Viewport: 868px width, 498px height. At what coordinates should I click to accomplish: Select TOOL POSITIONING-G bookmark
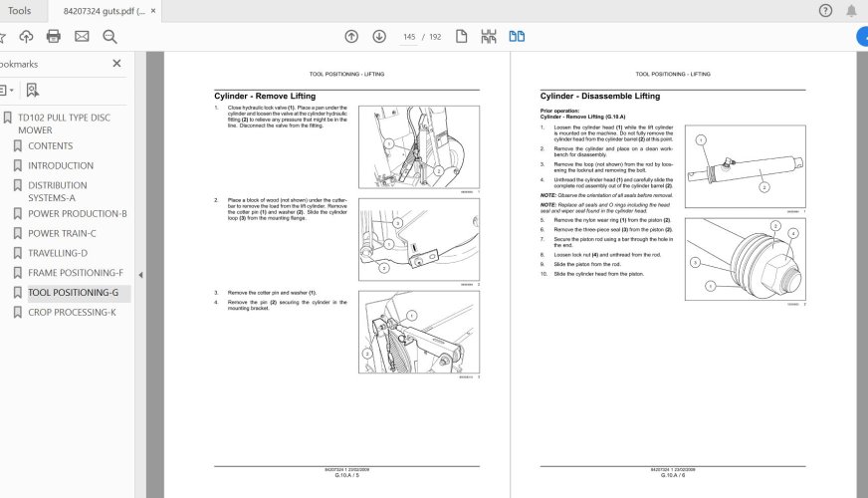click(73, 293)
